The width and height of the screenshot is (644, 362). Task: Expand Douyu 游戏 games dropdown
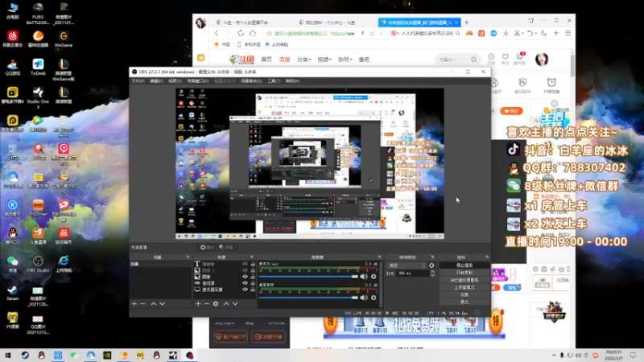[x=345, y=60]
